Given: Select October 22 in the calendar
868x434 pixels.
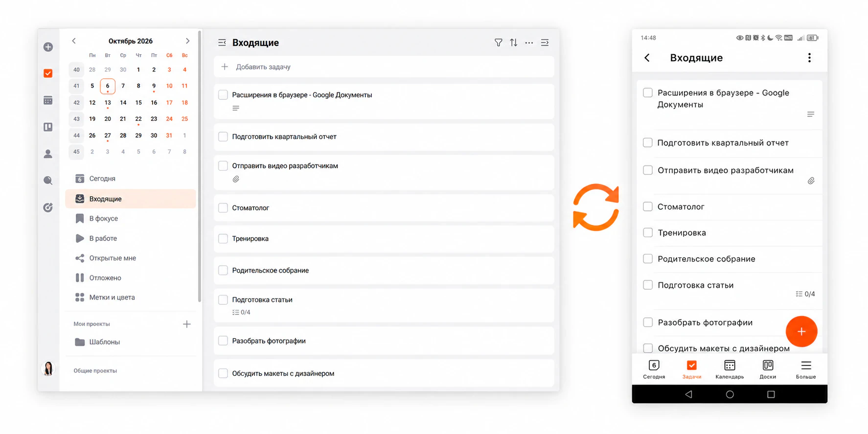Looking at the screenshot, I should (x=138, y=119).
